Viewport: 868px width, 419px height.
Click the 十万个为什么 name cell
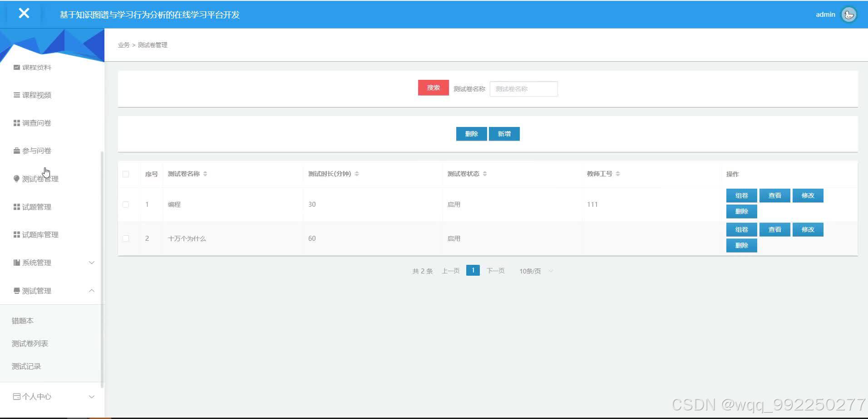point(187,239)
